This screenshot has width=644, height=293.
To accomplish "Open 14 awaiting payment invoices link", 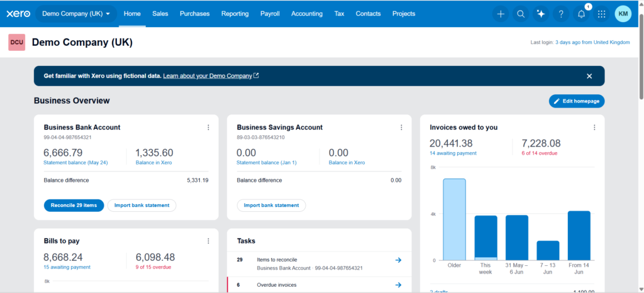I will pos(453,153).
